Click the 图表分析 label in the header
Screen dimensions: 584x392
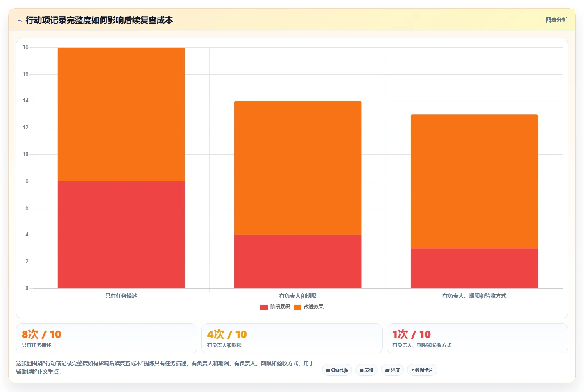point(556,20)
